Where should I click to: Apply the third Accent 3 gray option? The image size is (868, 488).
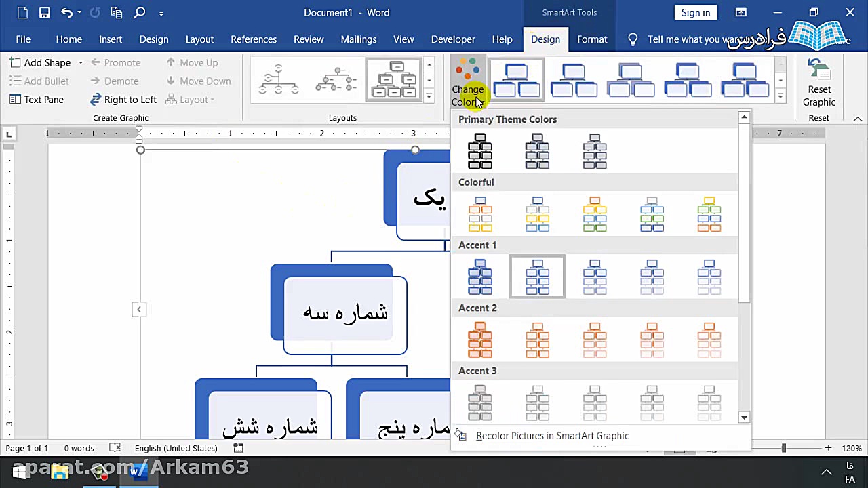(x=595, y=403)
